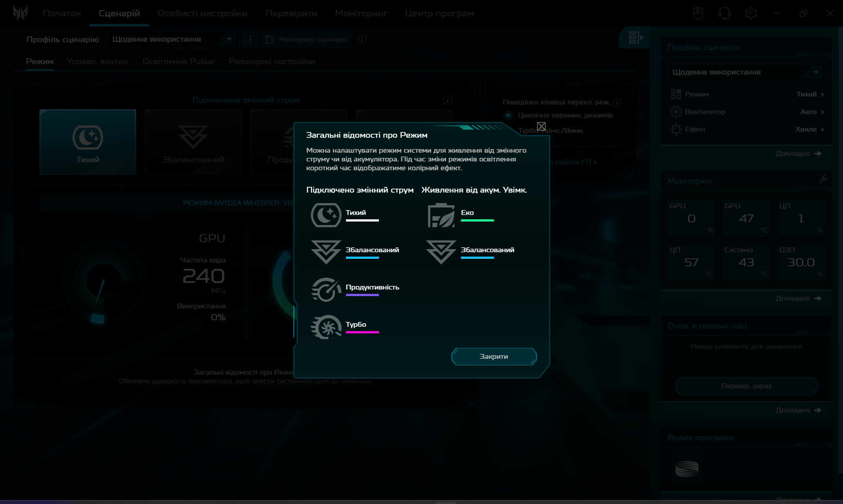Open the settings gear icon in header
This screenshot has height=504, width=843.
tap(751, 13)
